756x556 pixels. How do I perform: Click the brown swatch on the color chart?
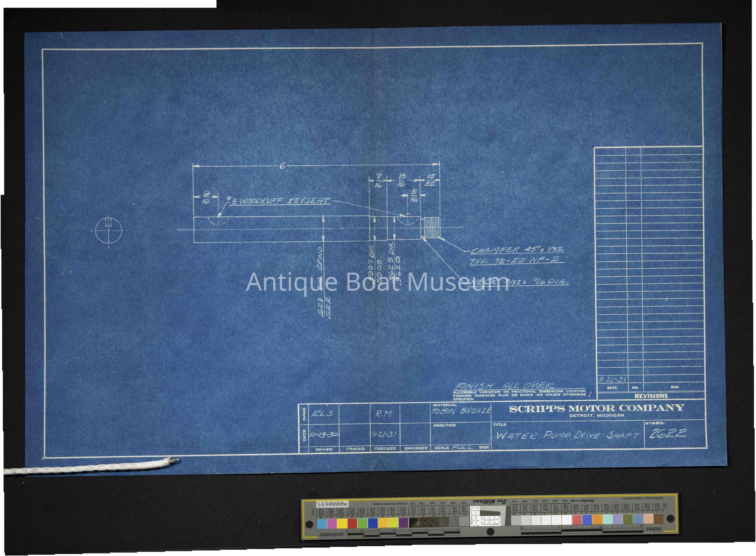[659, 519]
